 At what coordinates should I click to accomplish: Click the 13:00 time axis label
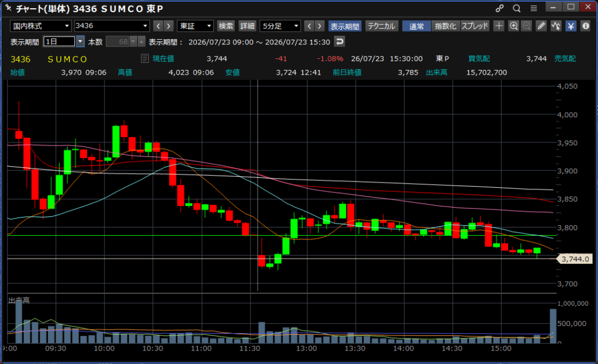point(307,348)
